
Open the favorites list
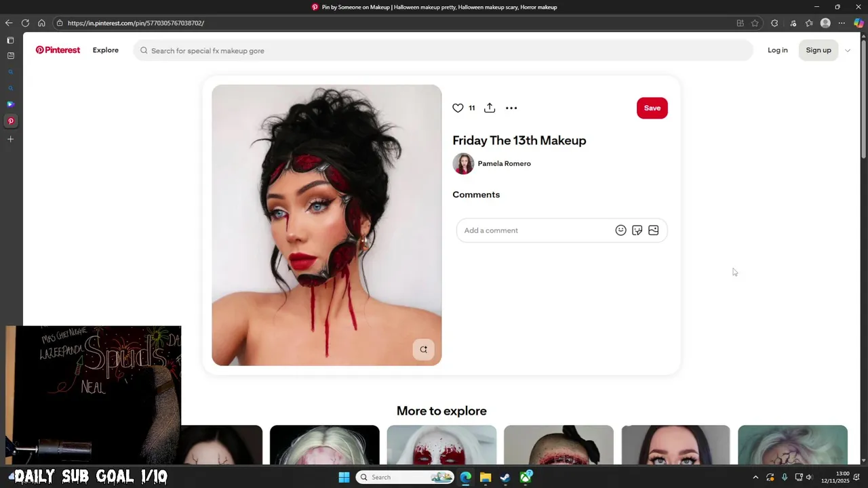[x=809, y=23]
